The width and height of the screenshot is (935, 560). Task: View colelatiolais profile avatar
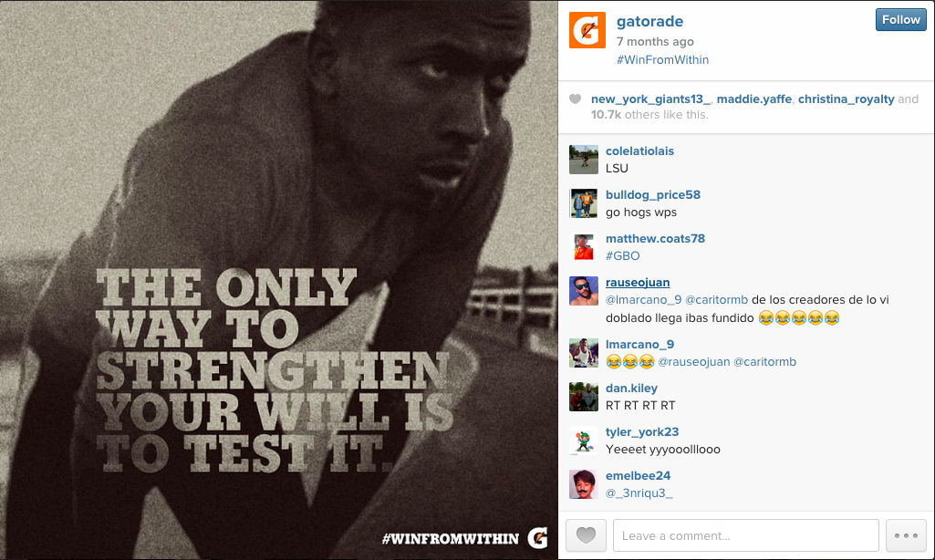pyautogui.click(x=583, y=160)
